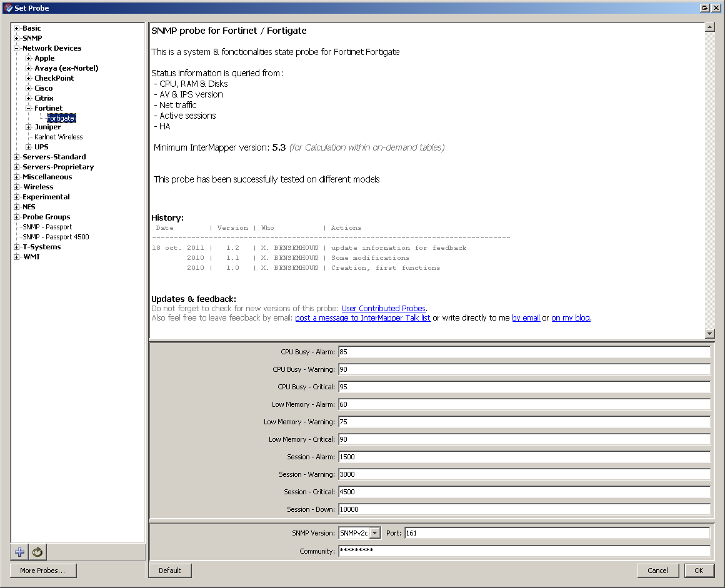Image resolution: width=725 pixels, height=588 pixels.
Task: Expand the Servers-Proprietary category
Action: click(x=17, y=167)
